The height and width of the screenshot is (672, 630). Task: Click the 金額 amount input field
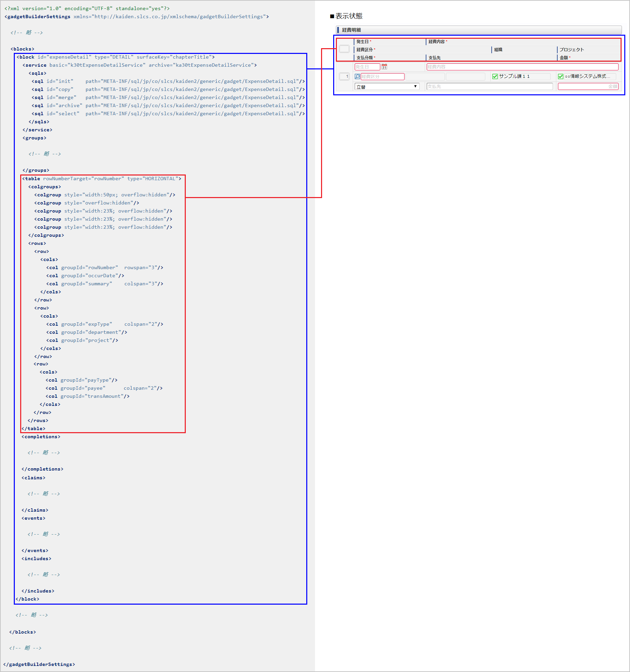pos(588,87)
